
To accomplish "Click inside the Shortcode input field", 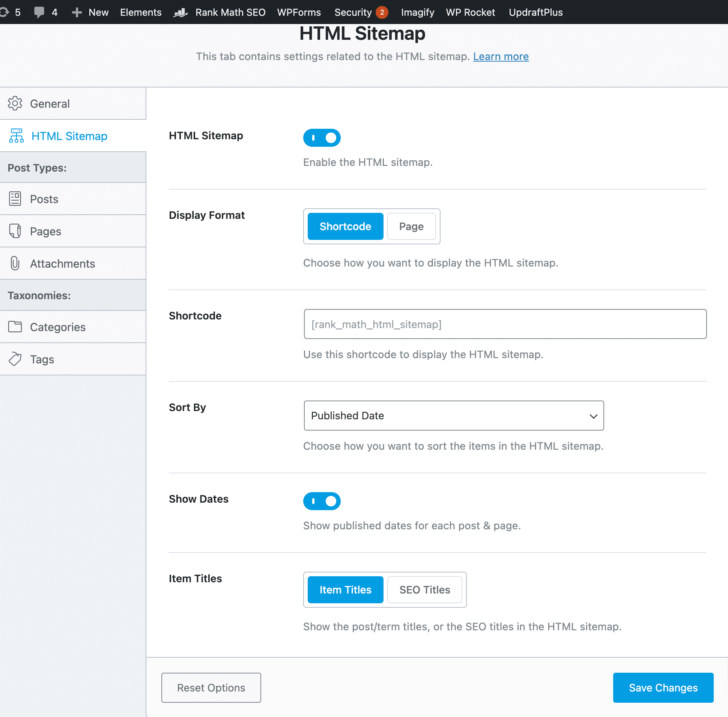I will click(x=504, y=324).
